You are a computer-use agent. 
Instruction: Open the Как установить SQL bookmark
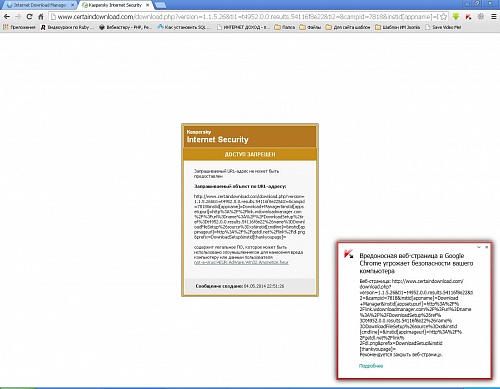pyautogui.click(x=184, y=27)
